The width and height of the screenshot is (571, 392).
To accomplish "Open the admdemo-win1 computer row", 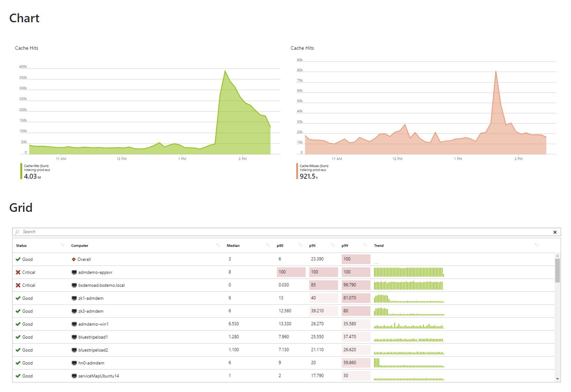I will point(93,324).
